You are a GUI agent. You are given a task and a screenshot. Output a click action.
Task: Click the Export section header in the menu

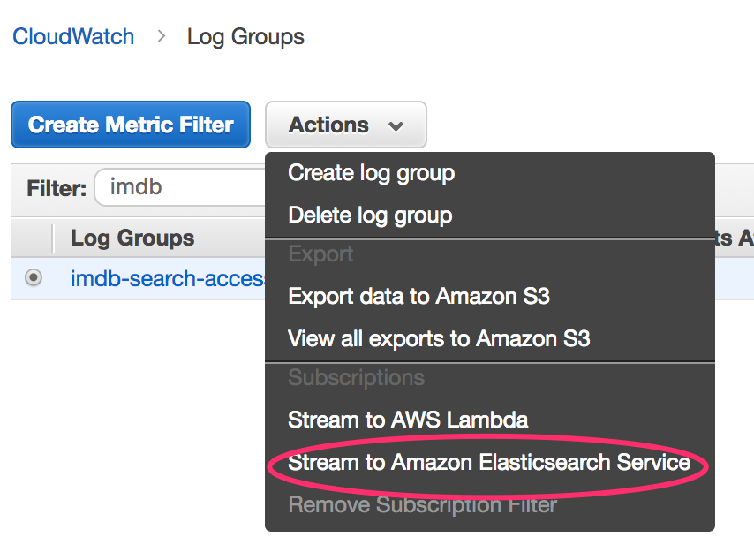click(x=320, y=254)
